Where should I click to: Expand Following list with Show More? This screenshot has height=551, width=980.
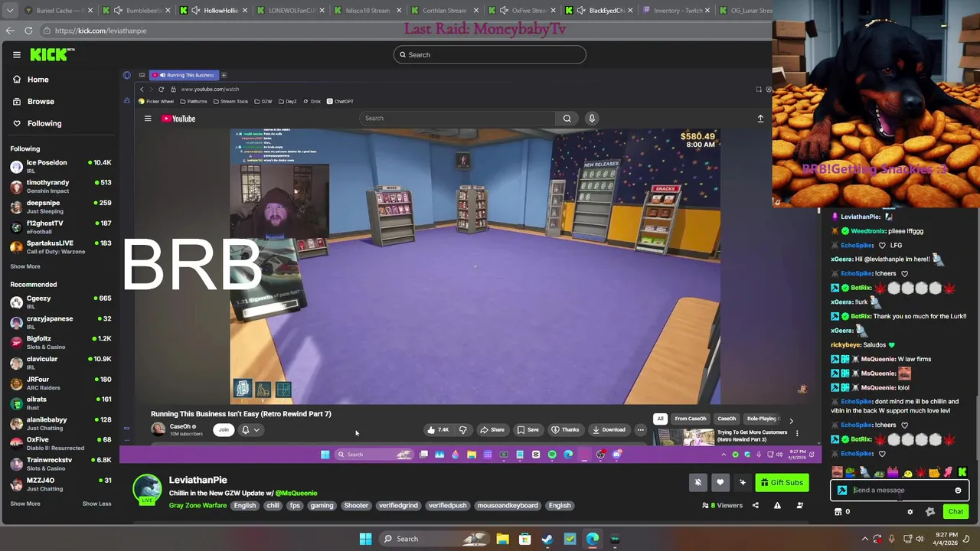click(x=25, y=266)
